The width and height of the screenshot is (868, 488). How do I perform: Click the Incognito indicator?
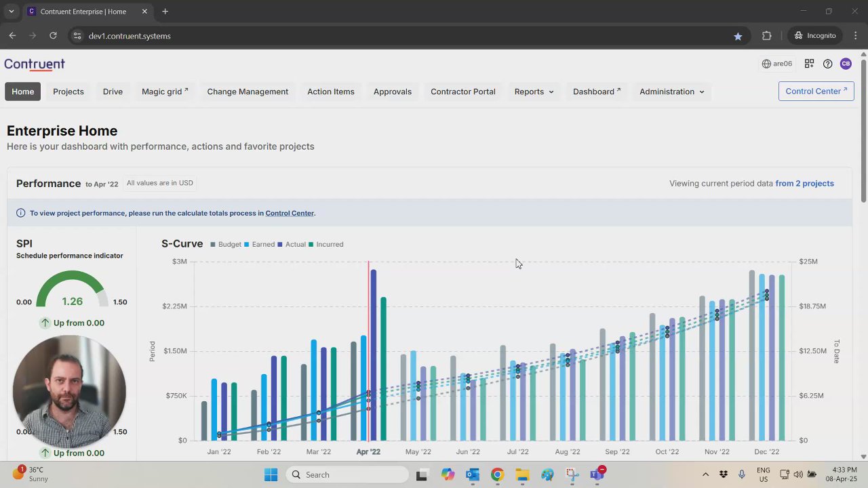(x=815, y=36)
